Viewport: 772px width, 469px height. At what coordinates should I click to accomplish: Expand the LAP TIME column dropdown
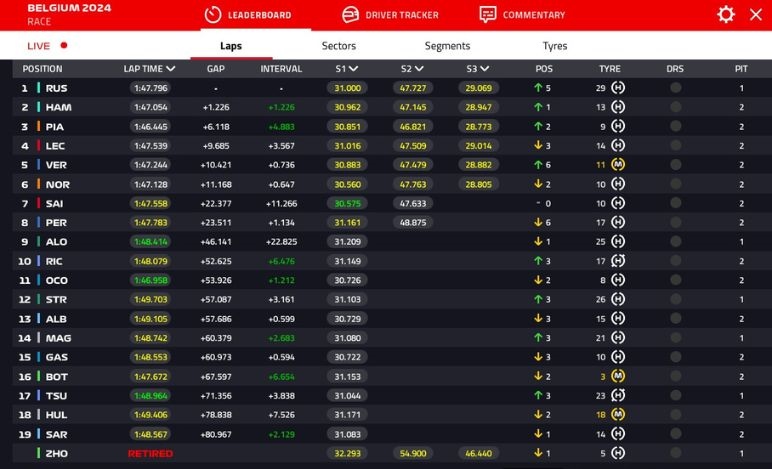[x=171, y=69]
